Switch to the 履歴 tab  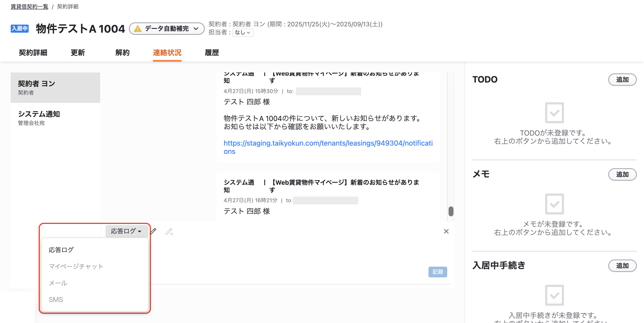(212, 53)
